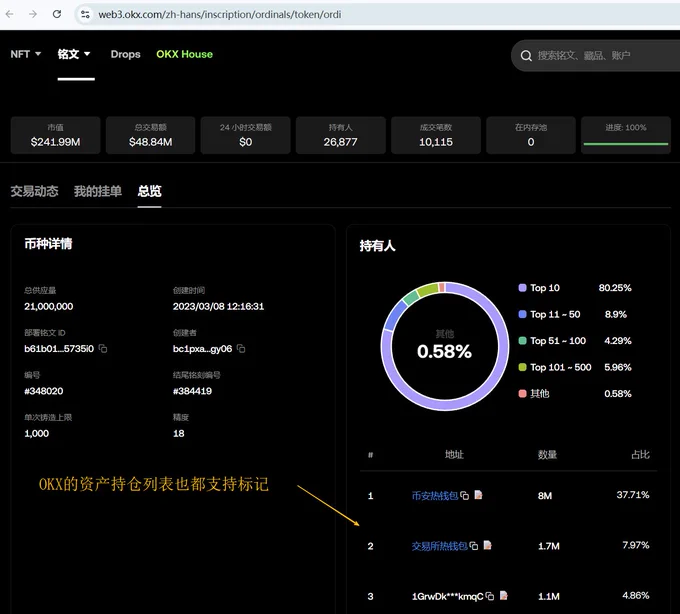Screen dimensions: 680x614
Task: Click the 成交笔数 10,115 card
Action: click(436, 135)
